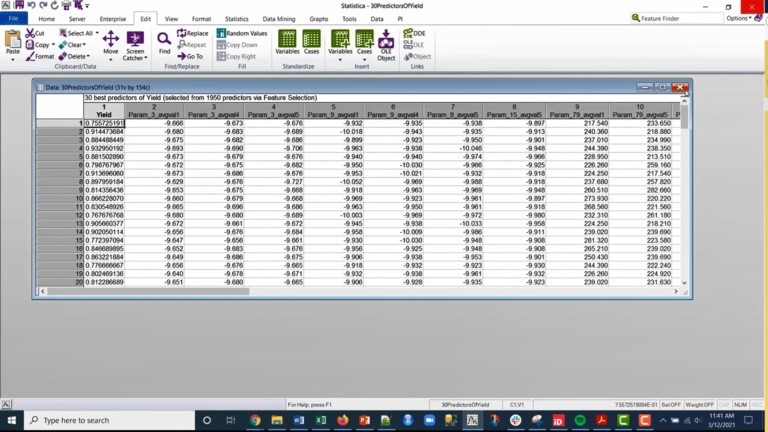768x432 pixels.
Task: Open the Data Mining tab
Action: (279, 19)
